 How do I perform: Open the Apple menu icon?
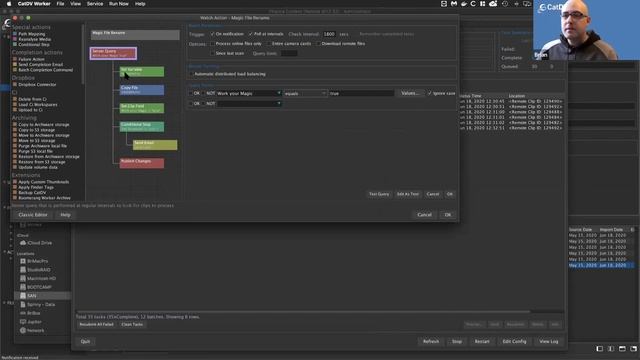coord(9,4)
